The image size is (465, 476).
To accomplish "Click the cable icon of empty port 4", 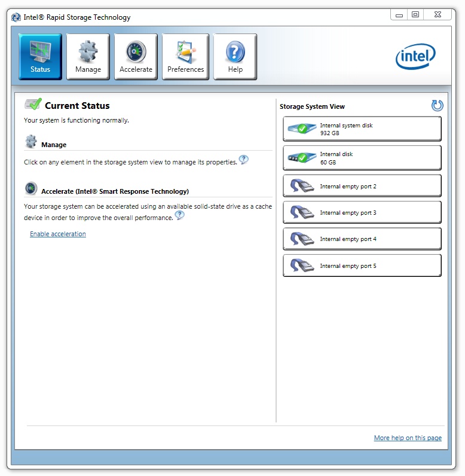I will (302, 239).
